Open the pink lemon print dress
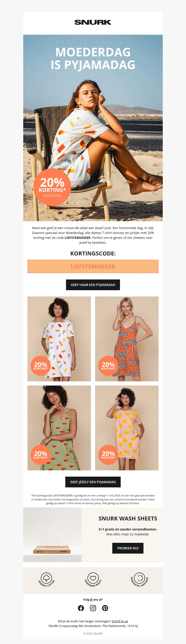Screen dimensions: 186x644 coord(127,428)
